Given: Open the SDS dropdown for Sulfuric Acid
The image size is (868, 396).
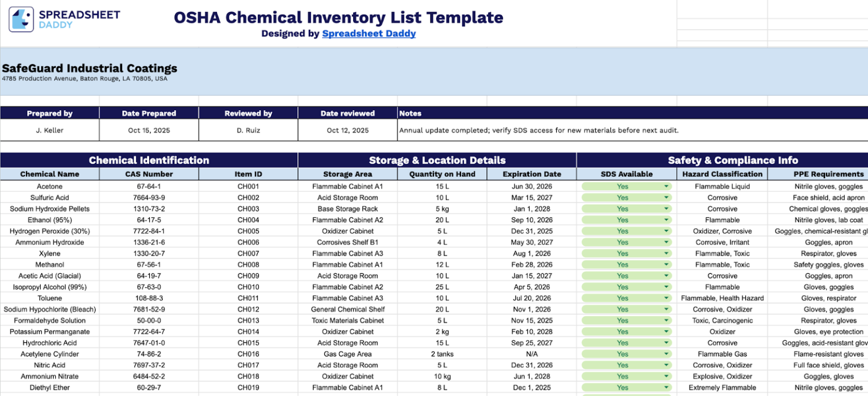Looking at the screenshot, I should [666, 197].
